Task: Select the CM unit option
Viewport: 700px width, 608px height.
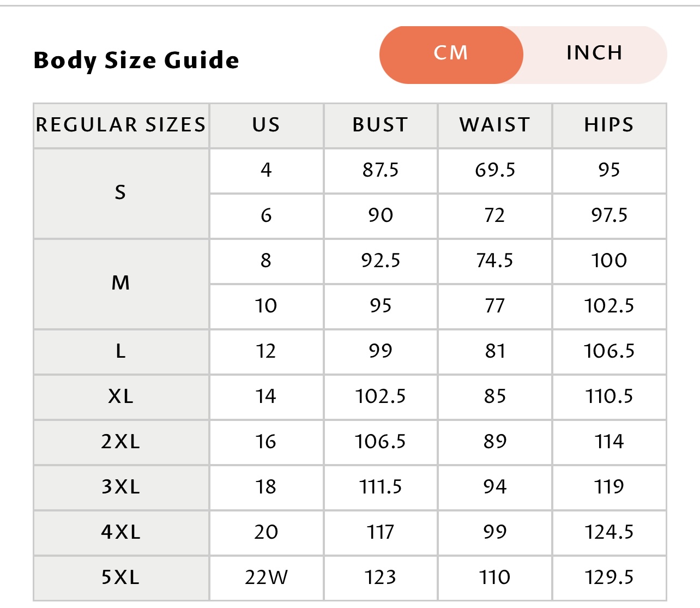Action: (x=451, y=55)
